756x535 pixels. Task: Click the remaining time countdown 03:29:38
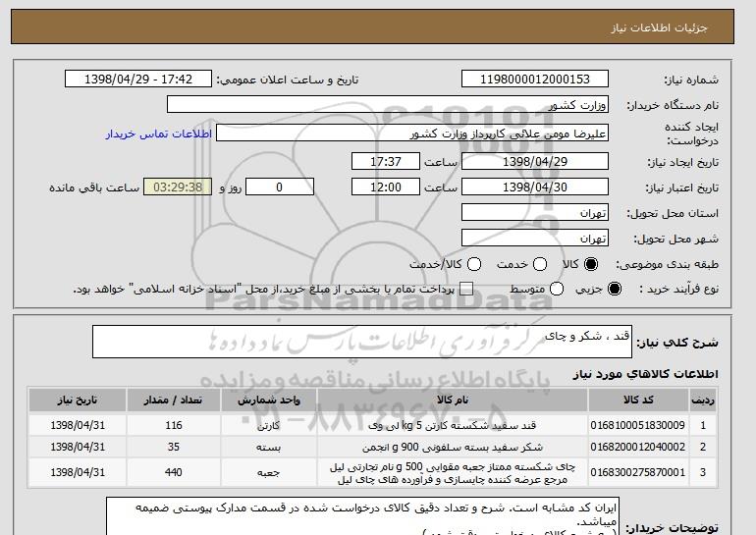[x=178, y=187]
